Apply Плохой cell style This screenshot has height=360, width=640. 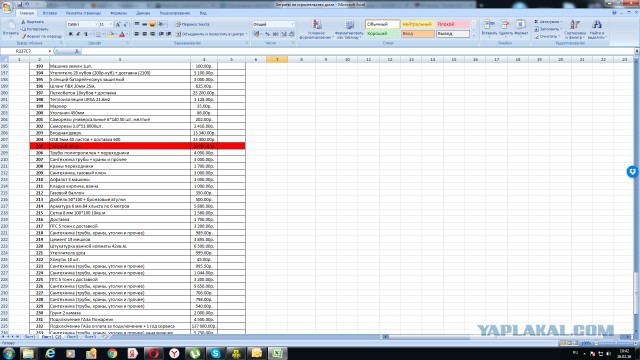(453, 24)
